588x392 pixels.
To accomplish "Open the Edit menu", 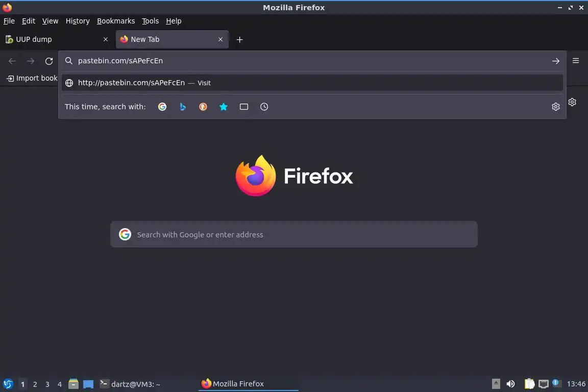I will pos(29,21).
